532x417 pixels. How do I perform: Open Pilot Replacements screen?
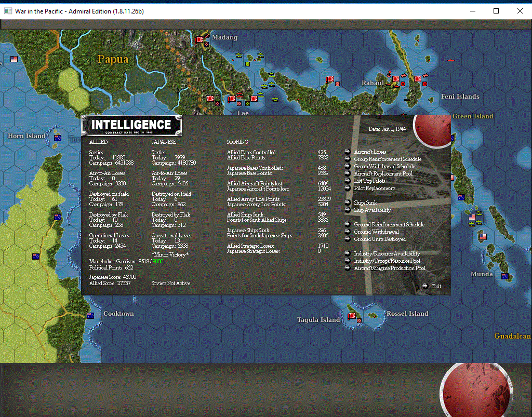pos(375,188)
